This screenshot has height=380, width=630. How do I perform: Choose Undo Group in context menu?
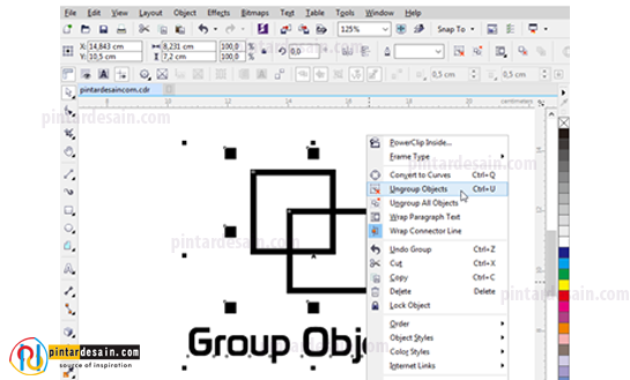coord(438,249)
